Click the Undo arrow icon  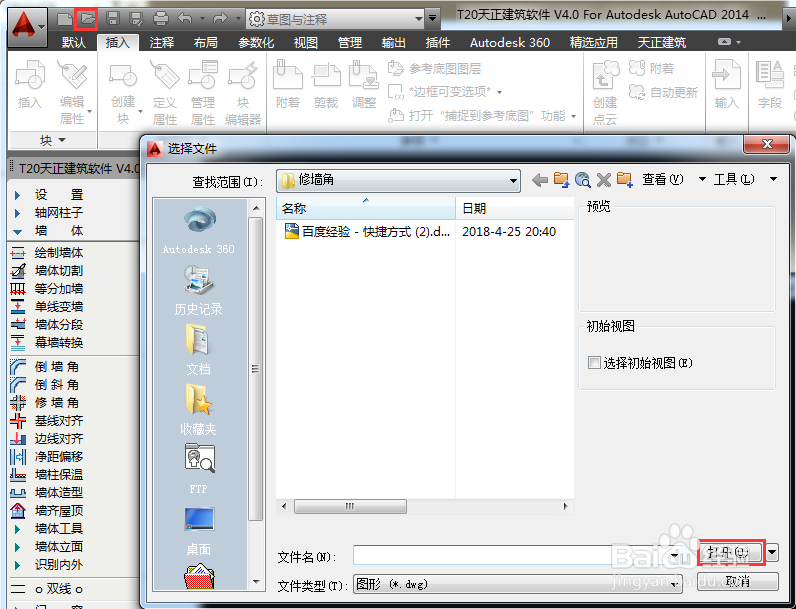click(185, 19)
